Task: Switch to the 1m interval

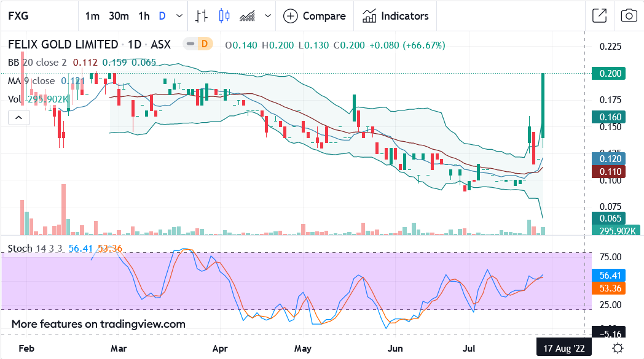Action: click(x=92, y=16)
